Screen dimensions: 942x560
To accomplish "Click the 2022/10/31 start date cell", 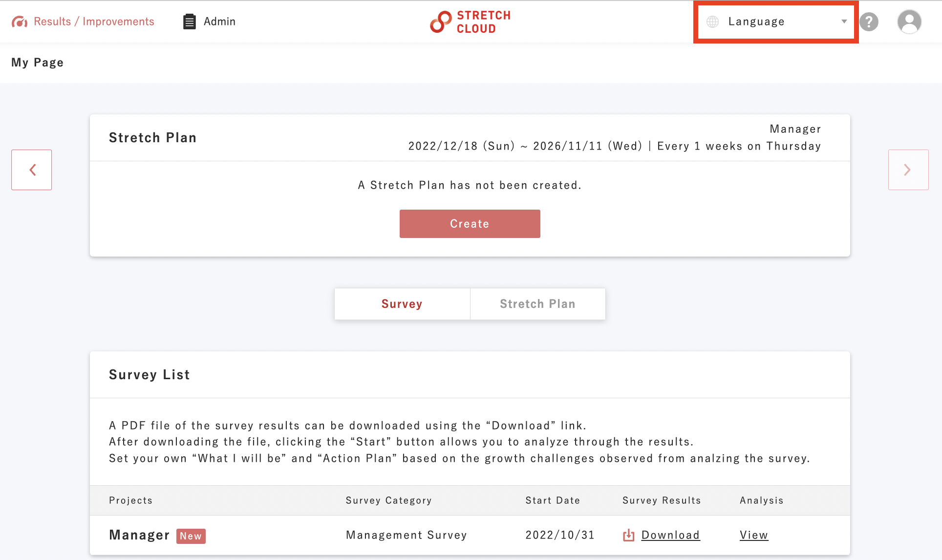I will [x=560, y=535].
